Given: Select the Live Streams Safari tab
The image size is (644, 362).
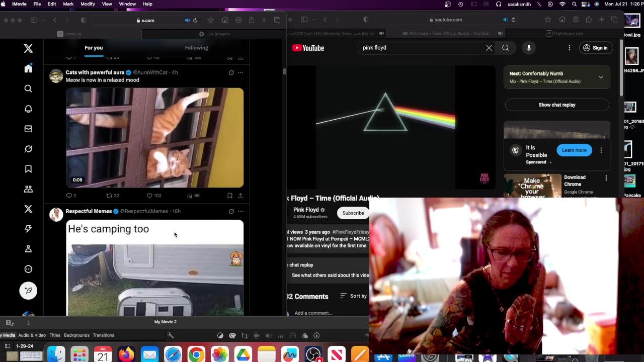Looking at the screenshot, I should click(x=214, y=34).
